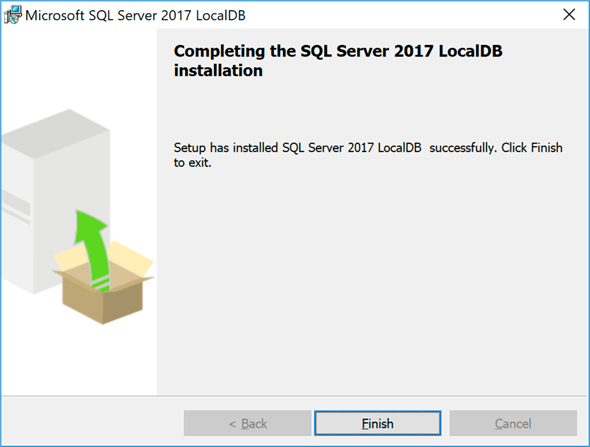This screenshot has height=447, width=590.
Task: Click the drive slot stripes on the server
Action: (x=16, y=207)
